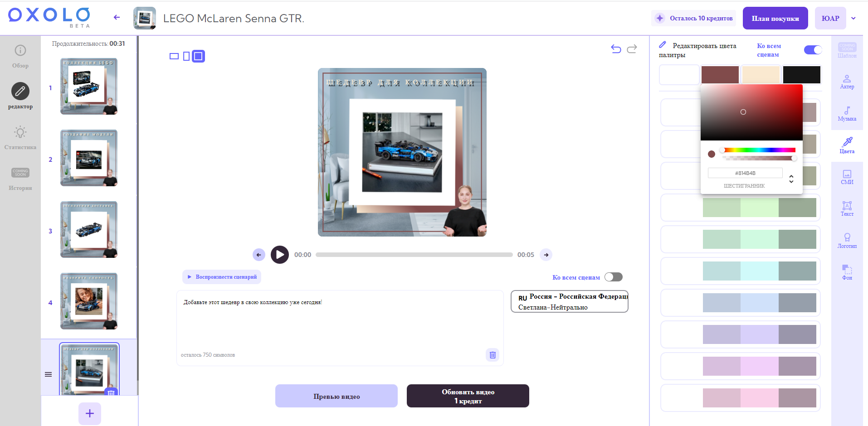The image size is (868, 426).
Task: Expand the account dropdown chevron
Action: [x=853, y=19]
